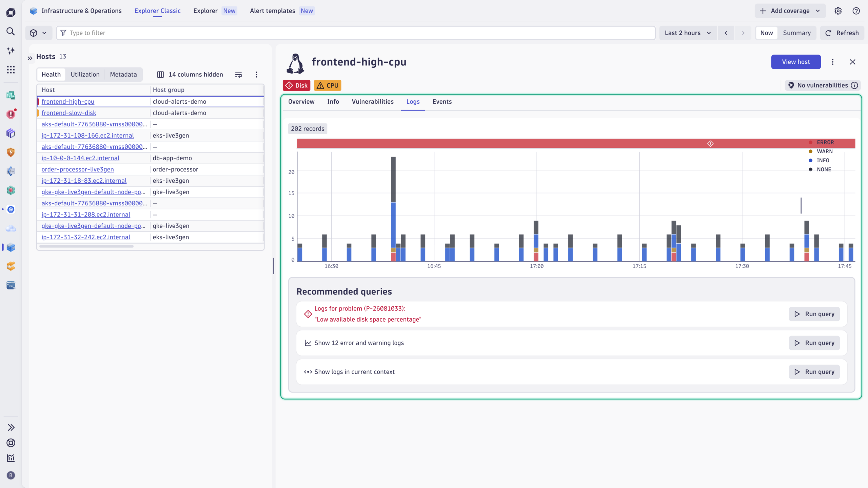Image resolution: width=868 pixels, height=488 pixels.
Task: Open the entity type cube dropdown
Action: tap(39, 33)
